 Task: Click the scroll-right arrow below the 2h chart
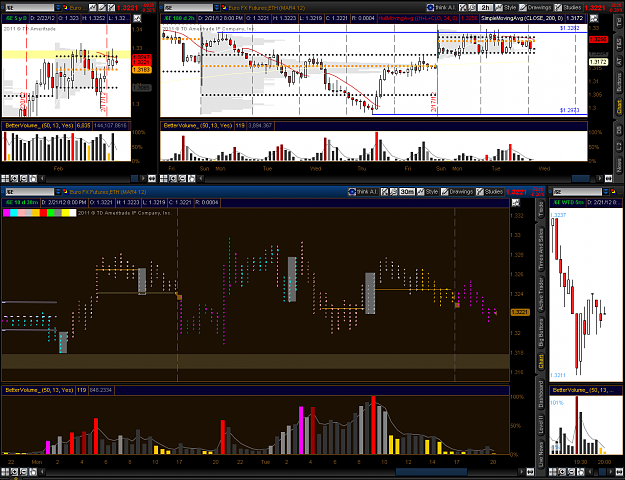599,179
